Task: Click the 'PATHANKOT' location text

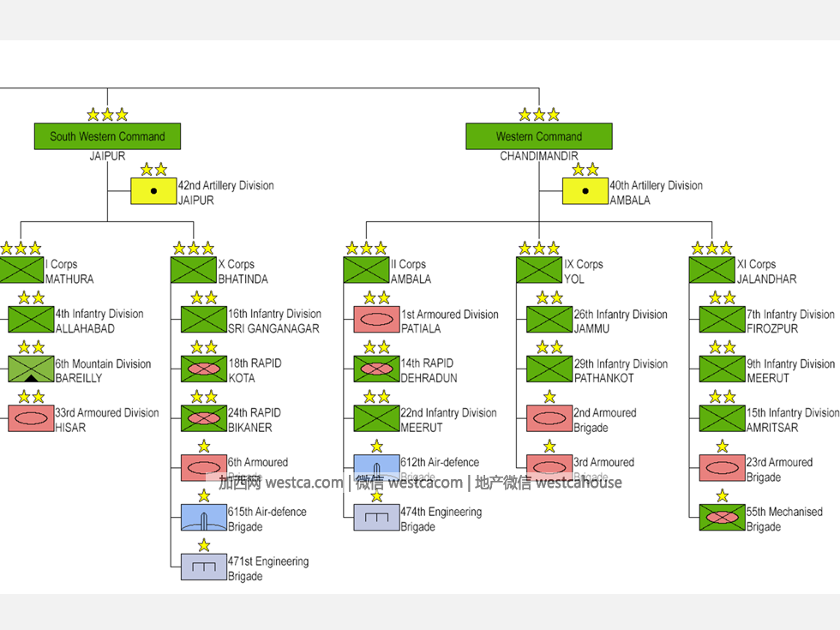Action: pos(603,378)
